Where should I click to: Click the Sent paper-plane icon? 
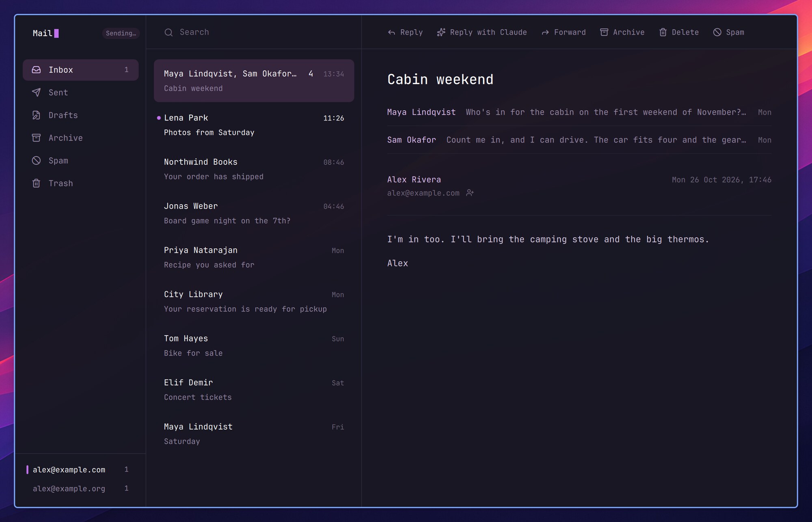point(36,93)
